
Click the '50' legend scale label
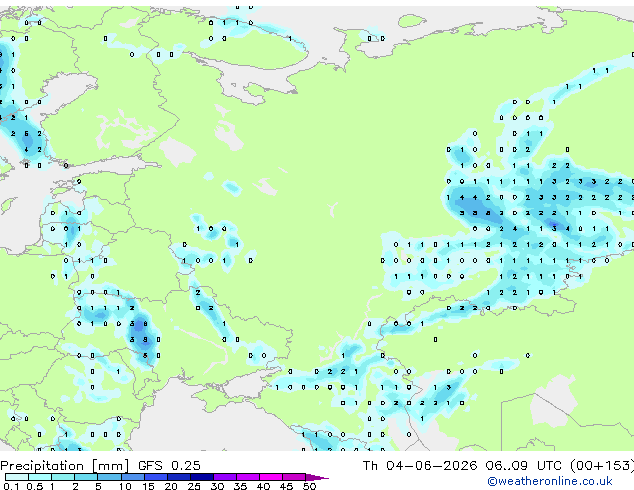coord(309,486)
